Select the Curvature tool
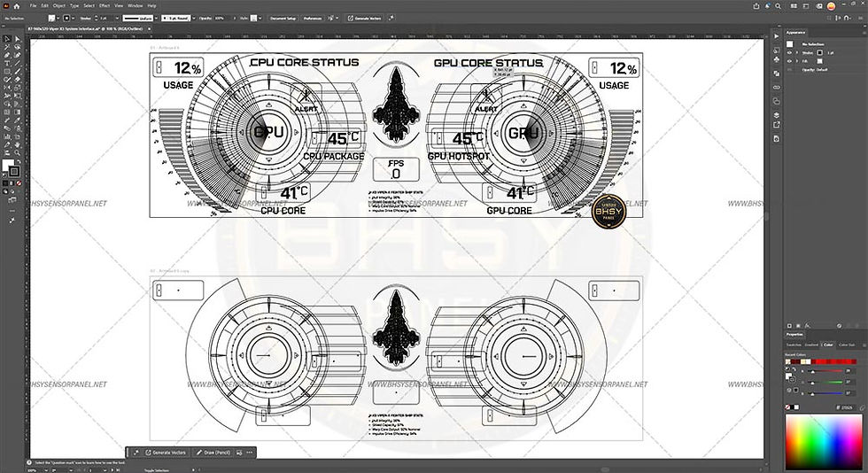 (x=17, y=56)
